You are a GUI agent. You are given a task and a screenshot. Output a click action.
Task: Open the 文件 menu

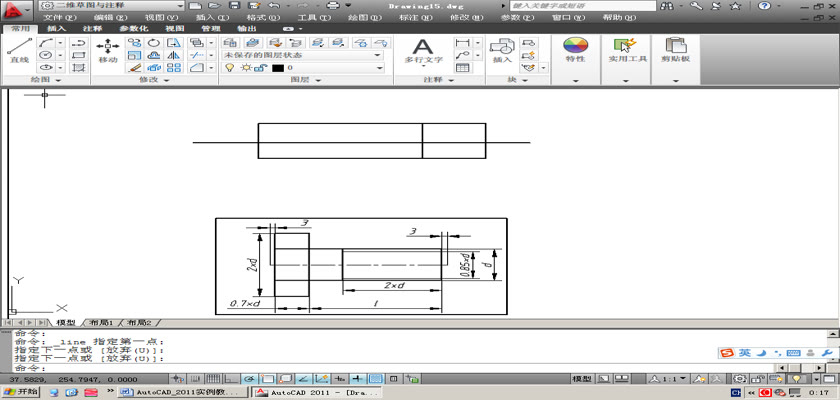(x=59, y=17)
